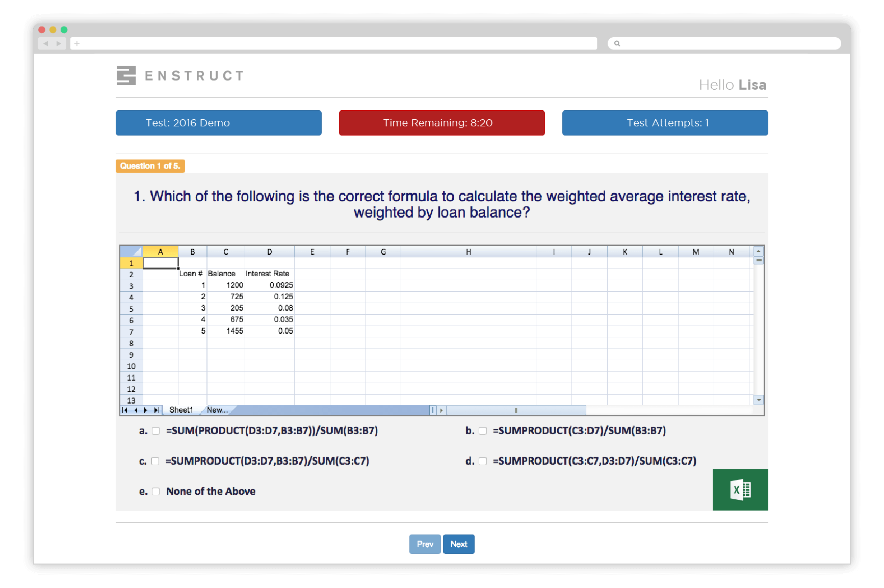The width and height of the screenshot is (884, 588).
Task: Select cell with interest rate 0.05
Action: 270,331
